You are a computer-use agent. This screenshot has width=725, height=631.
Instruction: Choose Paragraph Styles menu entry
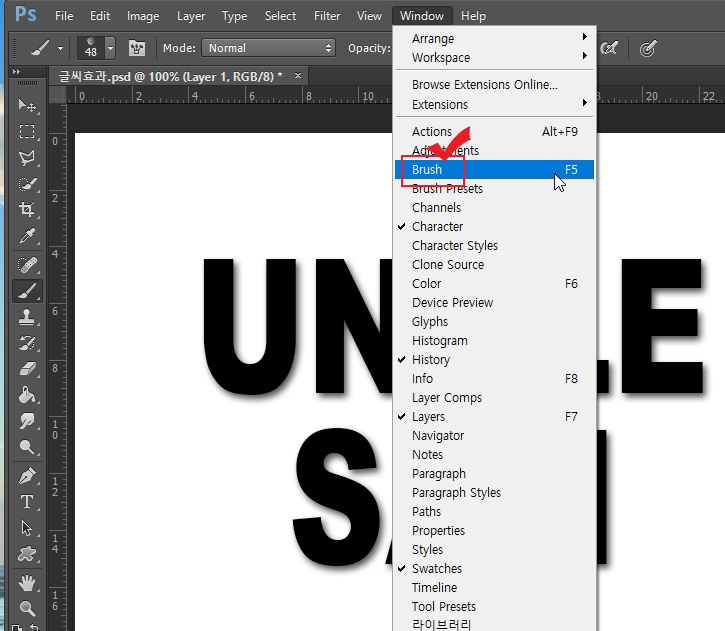pyautogui.click(x=494, y=492)
